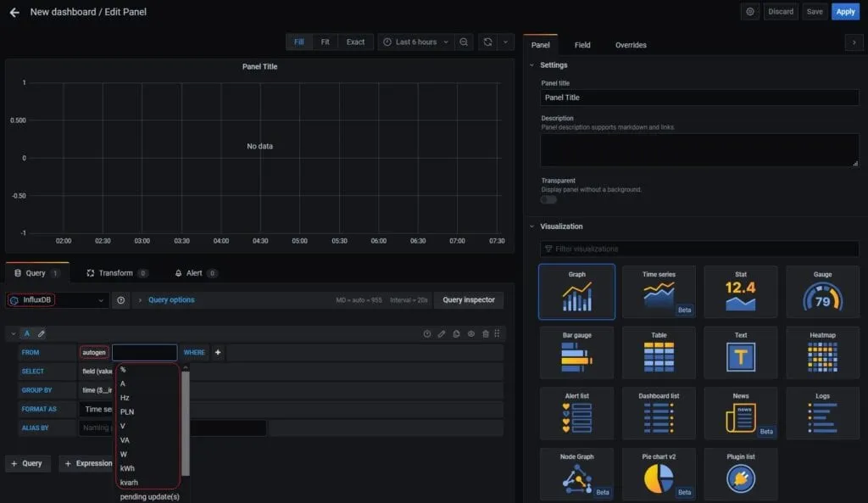Choose the Stat visualization
Screen dimensions: 868x503
point(741,292)
